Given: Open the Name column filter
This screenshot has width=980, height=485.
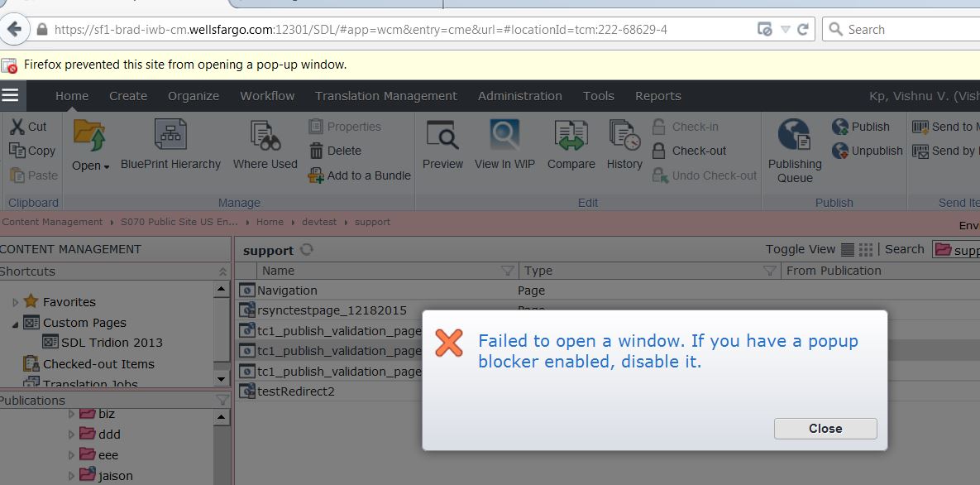Looking at the screenshot, I should pyautogui.click(x=508, y=271).
